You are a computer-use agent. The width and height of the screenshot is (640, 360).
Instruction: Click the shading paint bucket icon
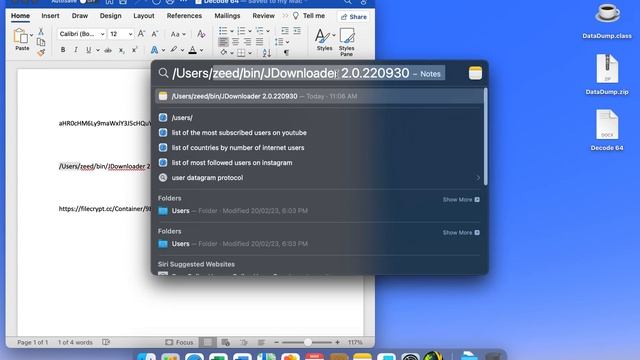[x=224, y=53]
